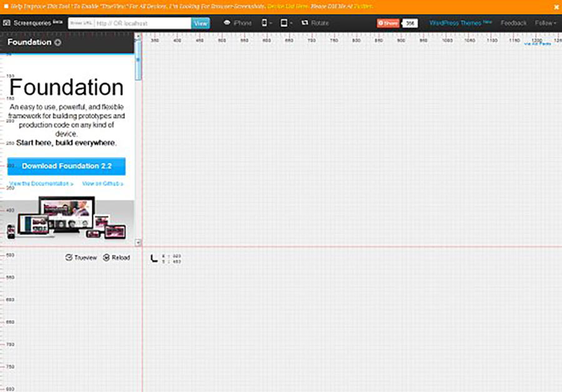Open the Twitter link in the banner

point(363,6)
